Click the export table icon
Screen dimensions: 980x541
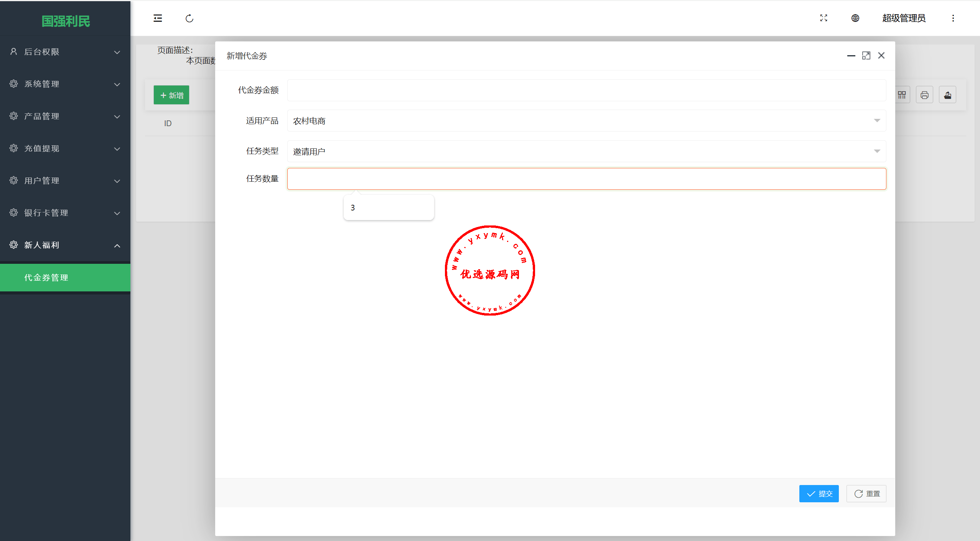coord(947,95)
